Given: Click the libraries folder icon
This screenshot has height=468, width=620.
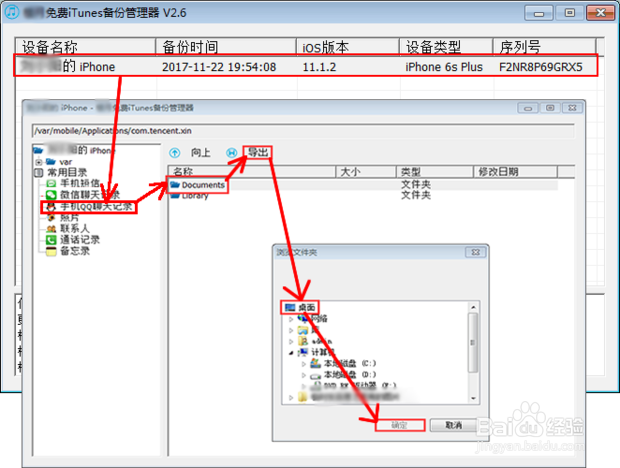Looking at the screenshot, I should [x=303, y=330].
